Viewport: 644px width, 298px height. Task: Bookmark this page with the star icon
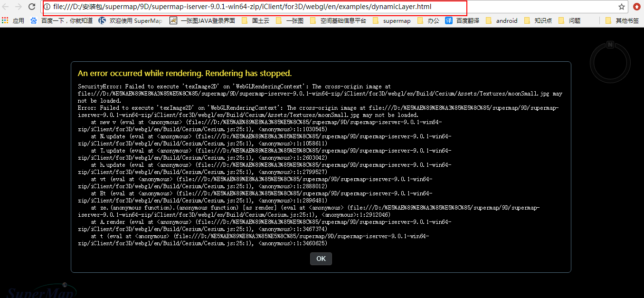(x=621, y=7)
